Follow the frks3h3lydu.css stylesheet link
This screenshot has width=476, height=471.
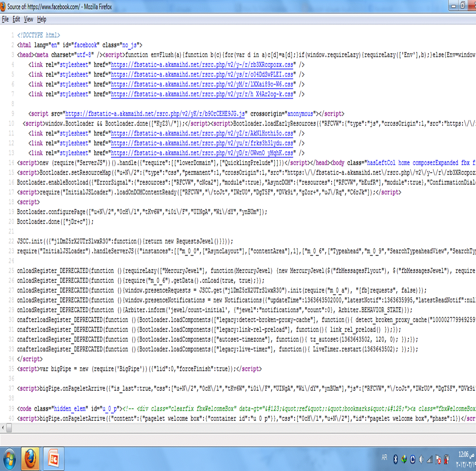pos(202,143)
